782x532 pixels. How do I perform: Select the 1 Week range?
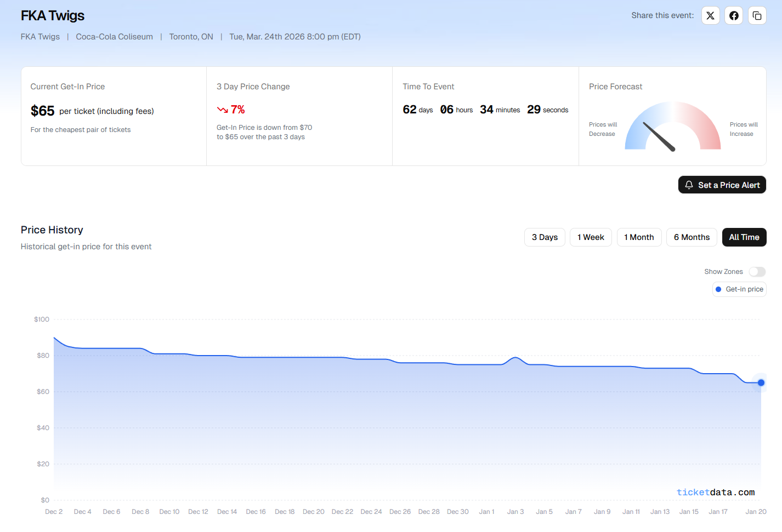tap(591, 237)
